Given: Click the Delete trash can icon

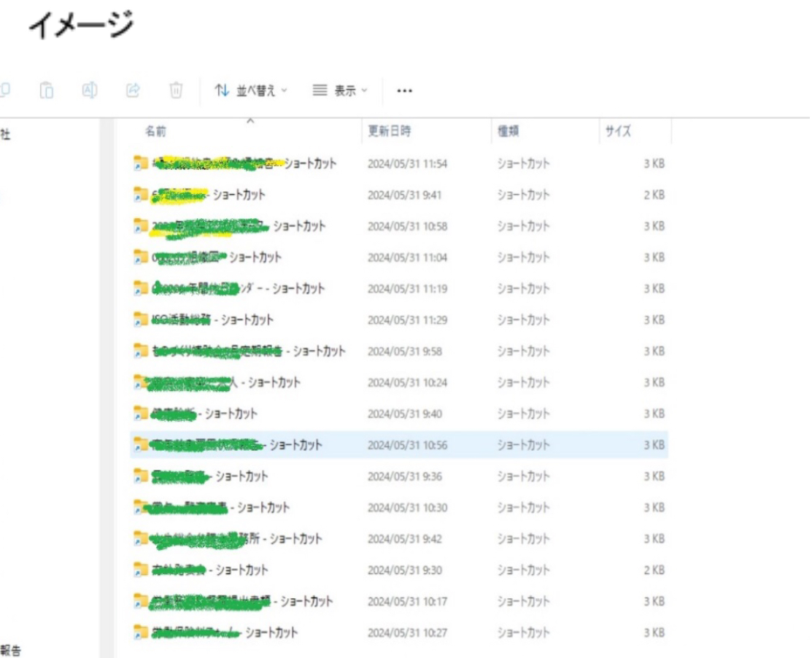Looking at the screenshot, I should coord(176,90).
